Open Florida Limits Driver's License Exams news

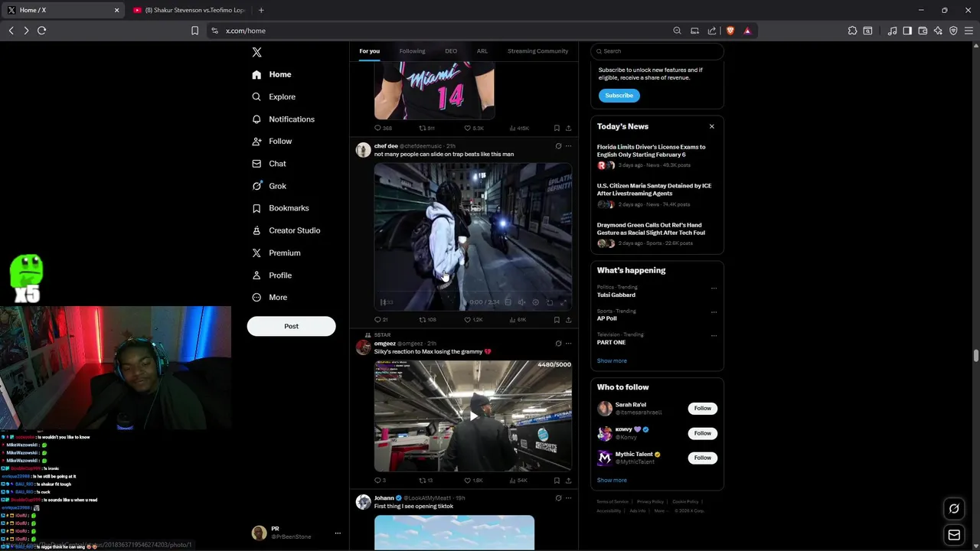(652, 151)
